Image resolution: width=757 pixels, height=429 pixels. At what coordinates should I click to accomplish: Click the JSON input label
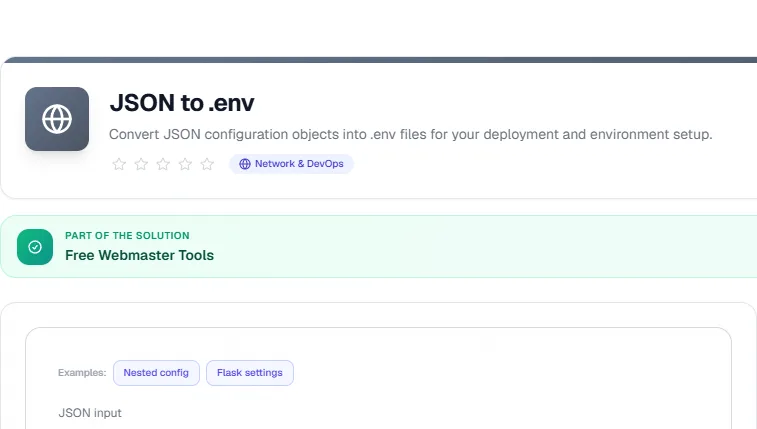point(90,413)
